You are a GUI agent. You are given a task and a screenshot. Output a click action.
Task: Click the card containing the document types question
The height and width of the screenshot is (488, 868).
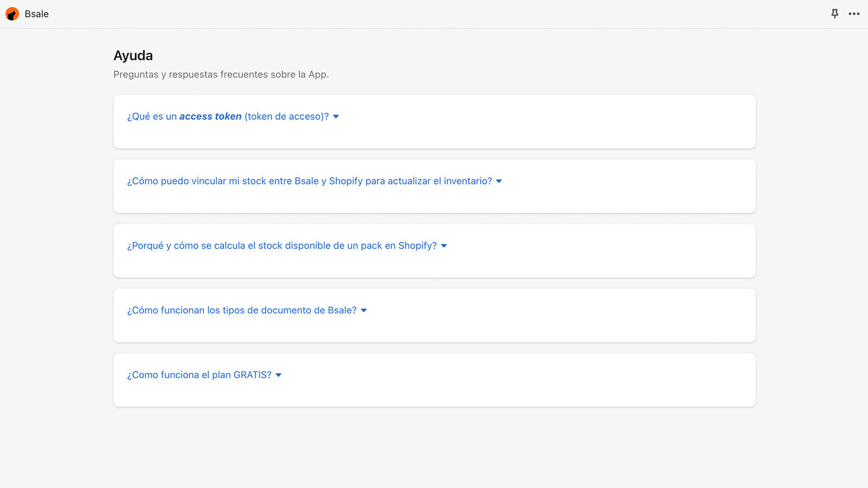pos(434,316)
